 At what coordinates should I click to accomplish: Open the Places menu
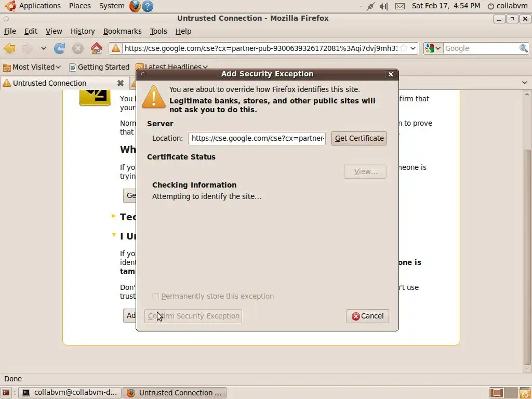coord(79,6)
